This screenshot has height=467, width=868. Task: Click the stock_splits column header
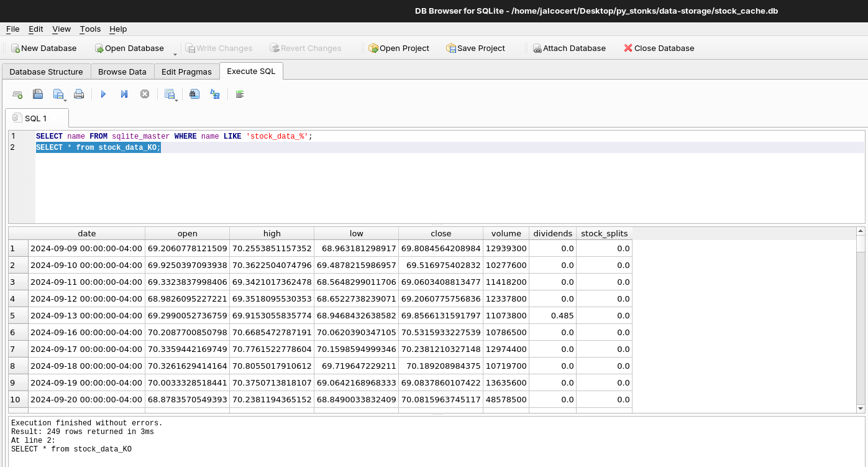click(604, 233)
